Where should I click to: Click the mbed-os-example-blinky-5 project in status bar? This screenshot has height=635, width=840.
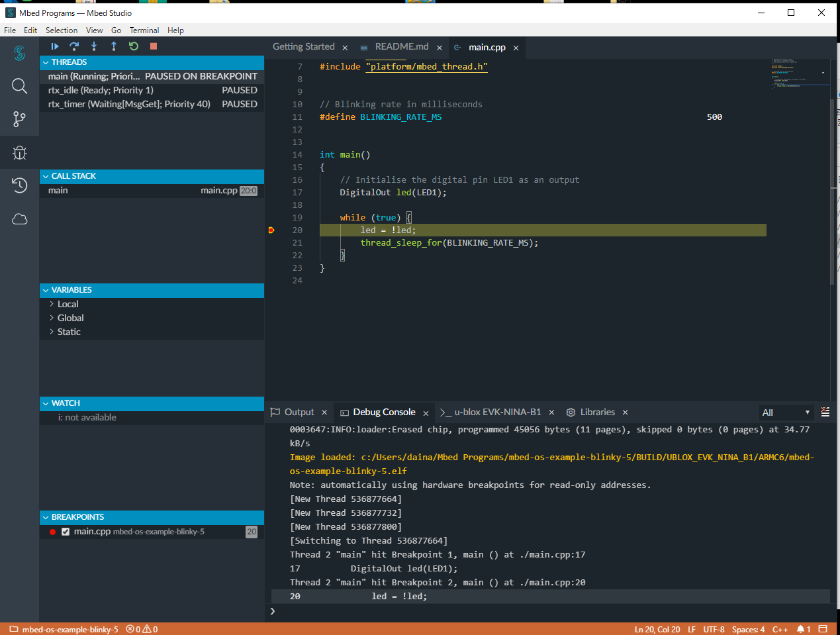[64, 629]
